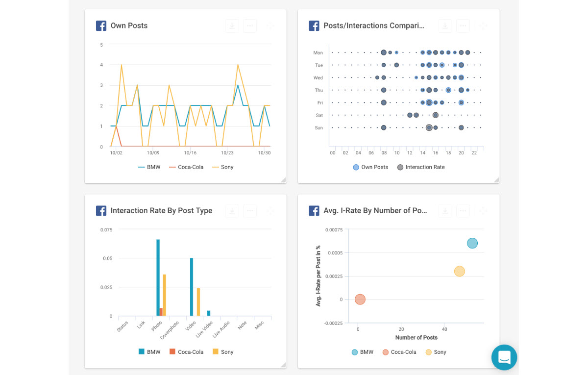
Task: Click resize handle of Posts/Interactions Comparison card
Action: (x=496, y=180)
